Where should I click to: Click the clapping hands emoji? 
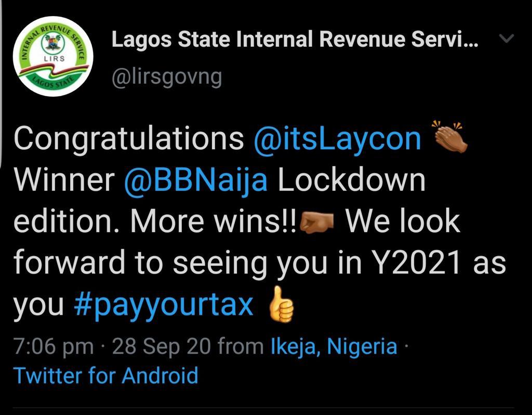coord(450,138)
